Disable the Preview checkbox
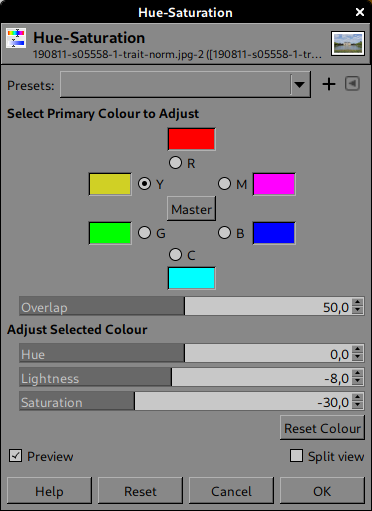 tap(15, 456)
